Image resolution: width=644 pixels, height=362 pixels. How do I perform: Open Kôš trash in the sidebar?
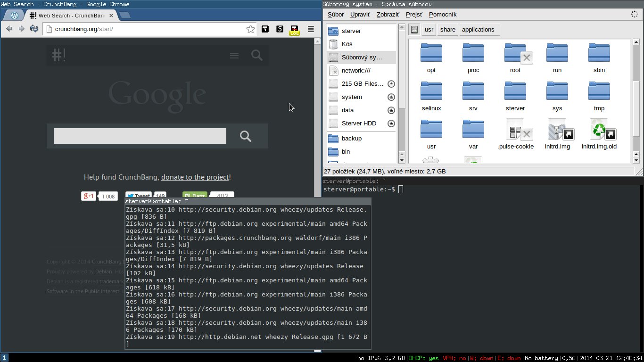pyautogui.click(x=362, y=44)
